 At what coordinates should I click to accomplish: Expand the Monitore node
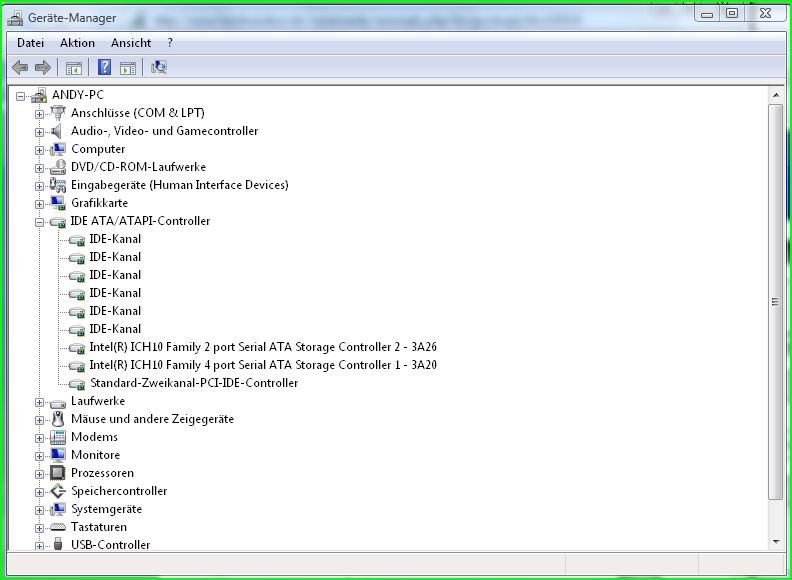[x=39, y=456]
